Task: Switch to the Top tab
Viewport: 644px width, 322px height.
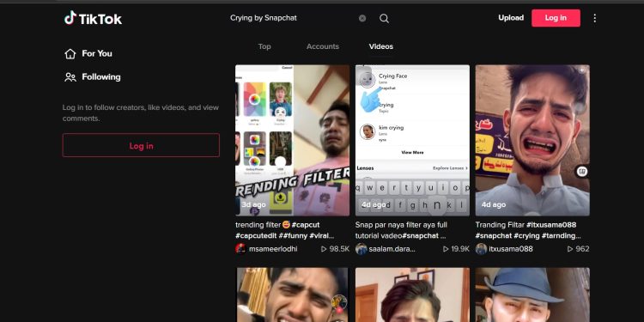Action: coord(264,46)
